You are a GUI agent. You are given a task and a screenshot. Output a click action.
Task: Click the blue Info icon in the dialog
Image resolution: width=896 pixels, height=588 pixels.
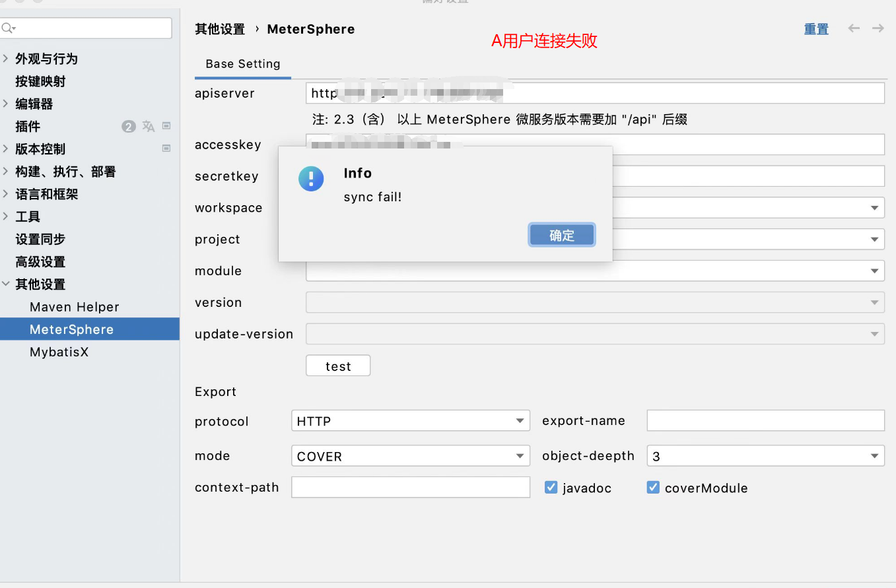point(311,178)
